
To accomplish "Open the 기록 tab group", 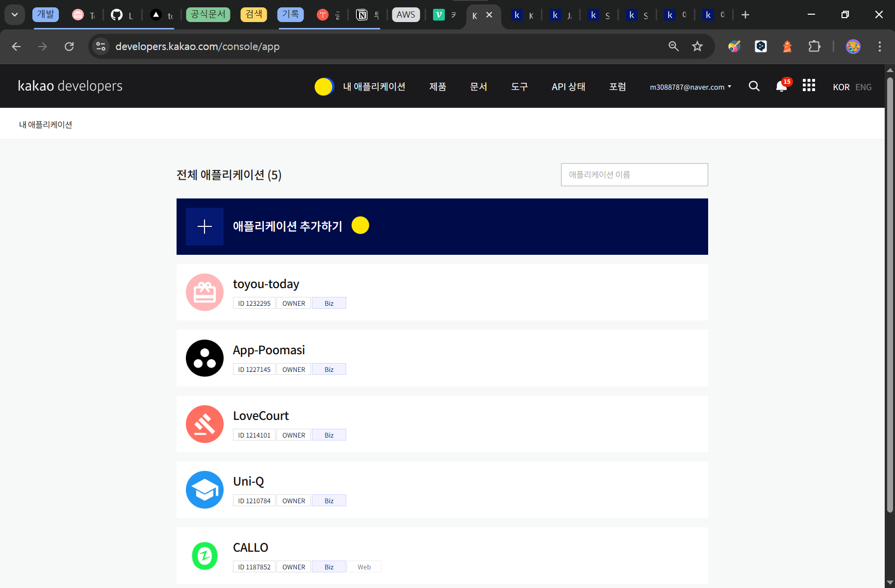I will [290, 15].
